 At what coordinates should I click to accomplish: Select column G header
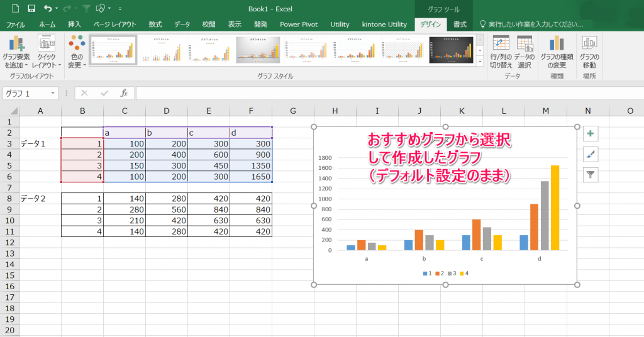(x=293, y=111)
